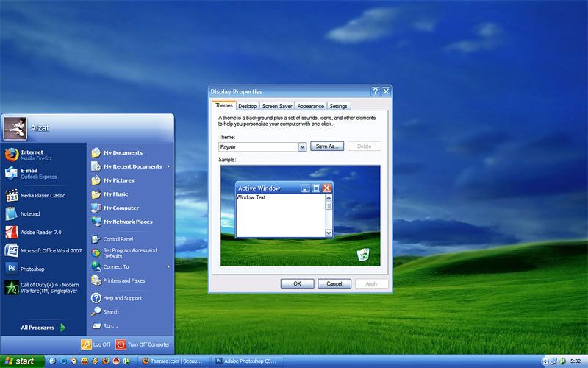Click the sample window scrollbar down arrow
The image size is (588, 368).
[x=329, y=233]
